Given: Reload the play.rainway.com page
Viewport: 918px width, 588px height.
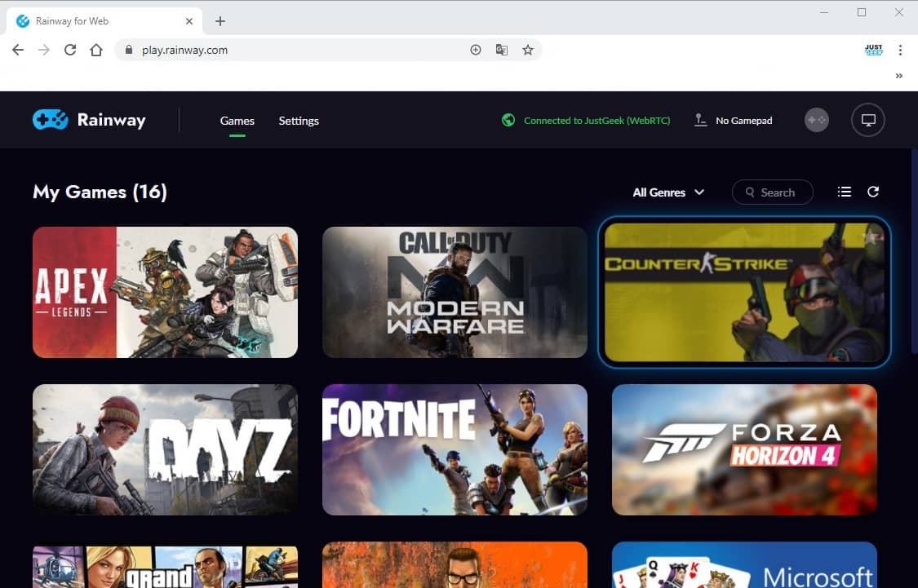Looking at the screenshot, I should pyautogui.click(x=70, y=50).
